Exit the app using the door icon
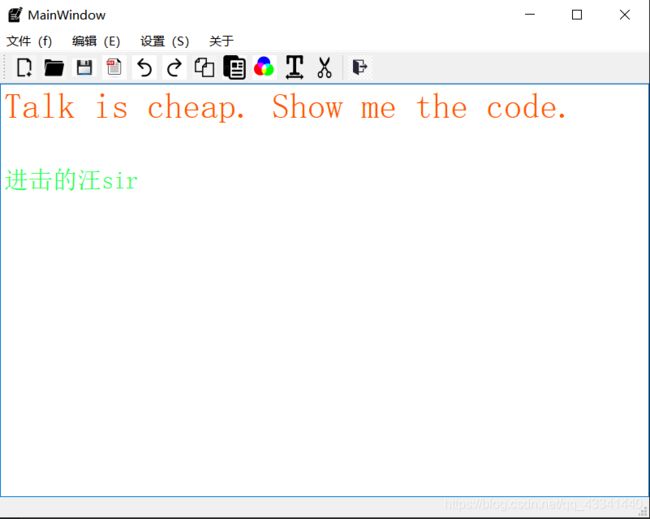 tap(359, 67)
